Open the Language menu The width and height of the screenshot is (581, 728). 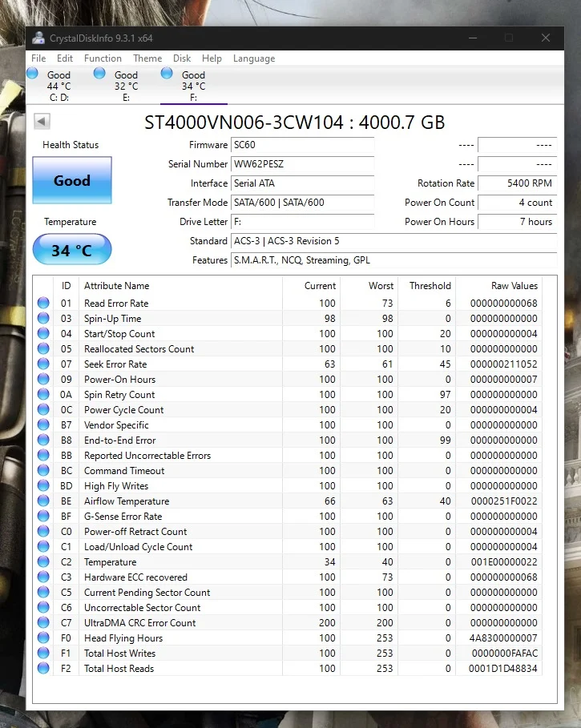(253, 58)
